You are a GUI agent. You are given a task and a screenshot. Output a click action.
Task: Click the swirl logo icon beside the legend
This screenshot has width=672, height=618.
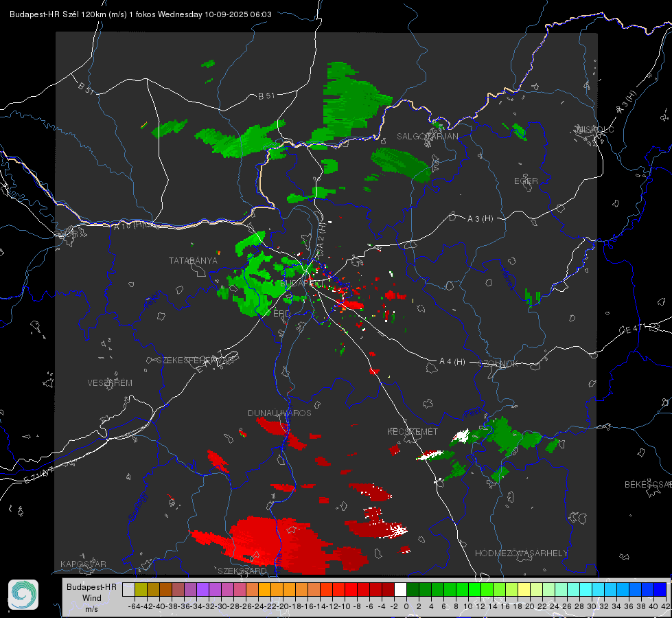(x=23, y=595)
